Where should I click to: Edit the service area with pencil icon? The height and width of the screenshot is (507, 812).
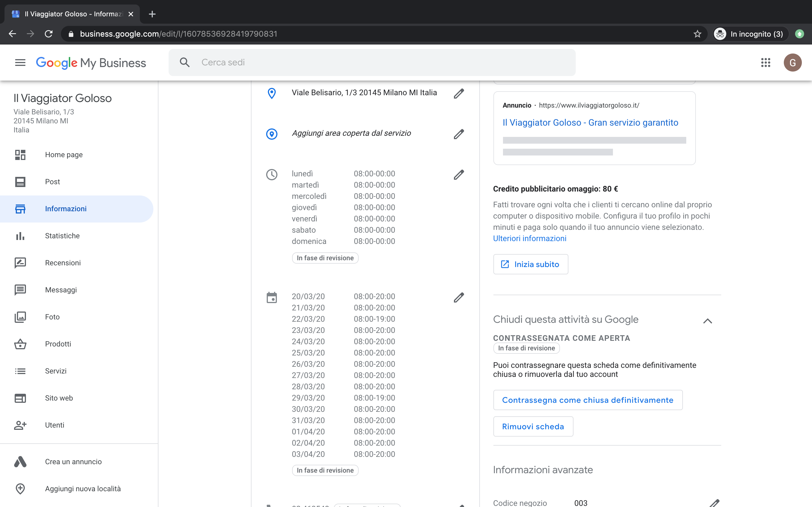tap(459, 134)
